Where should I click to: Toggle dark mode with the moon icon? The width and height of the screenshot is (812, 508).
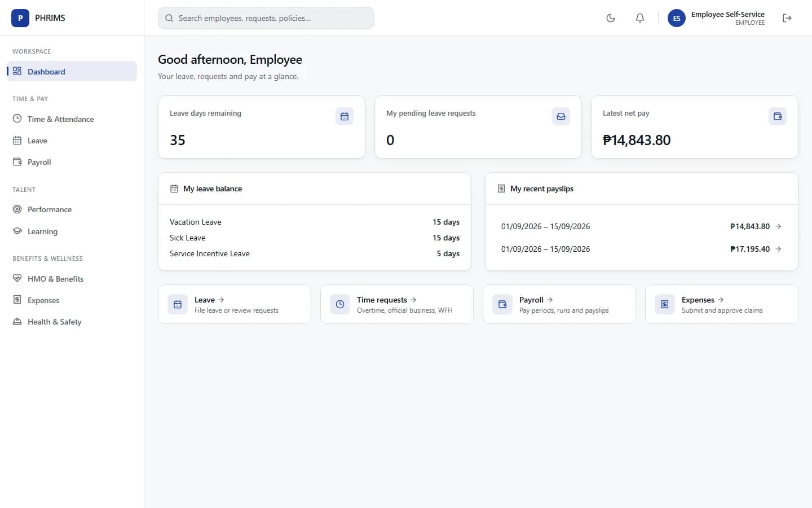(x=611, y=18)
